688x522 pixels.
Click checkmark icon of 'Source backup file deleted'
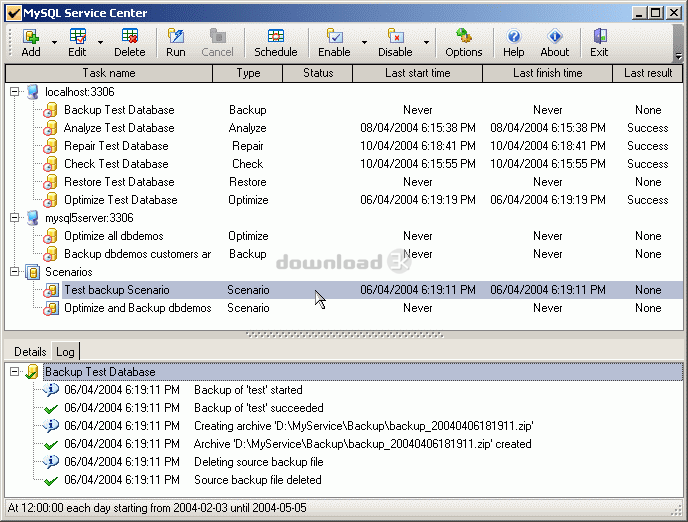[x=51, y=481]
